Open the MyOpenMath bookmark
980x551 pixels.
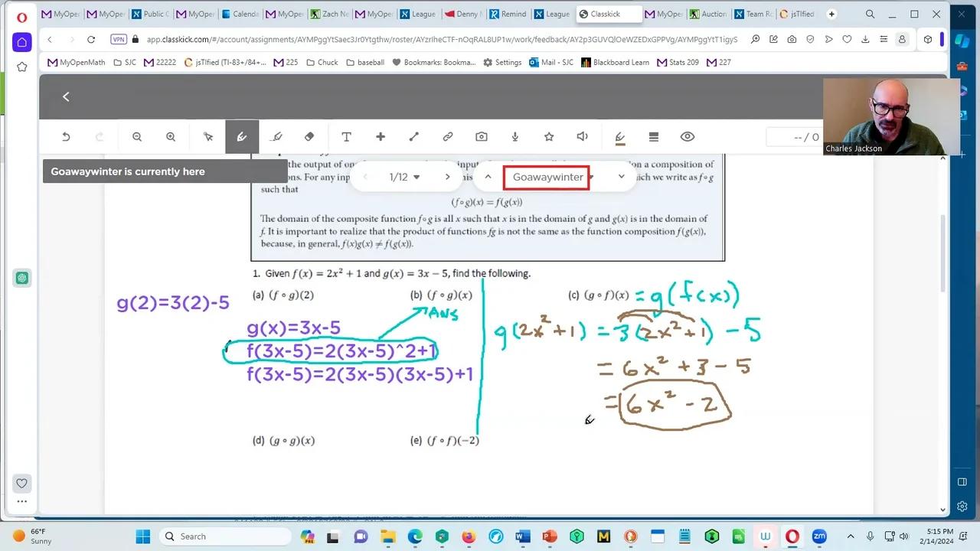[x=76, y=62]
